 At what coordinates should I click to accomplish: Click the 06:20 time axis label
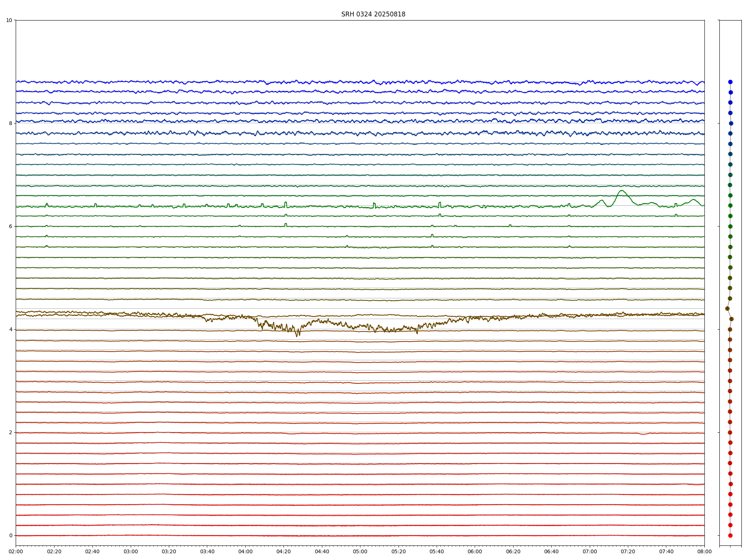[513, 551]
